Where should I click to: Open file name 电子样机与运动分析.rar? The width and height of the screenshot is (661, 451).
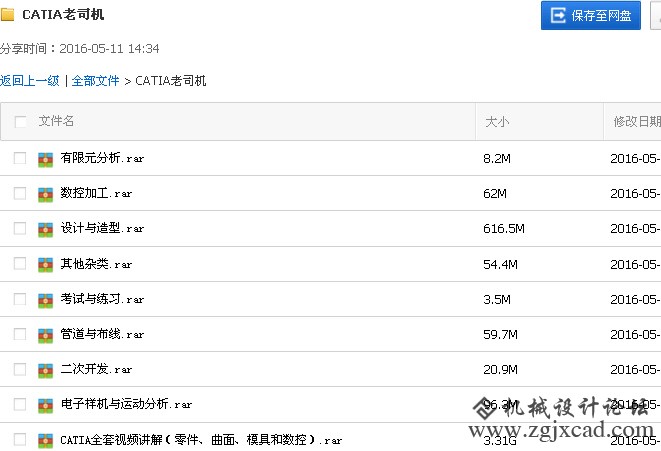tap(126, 404)
